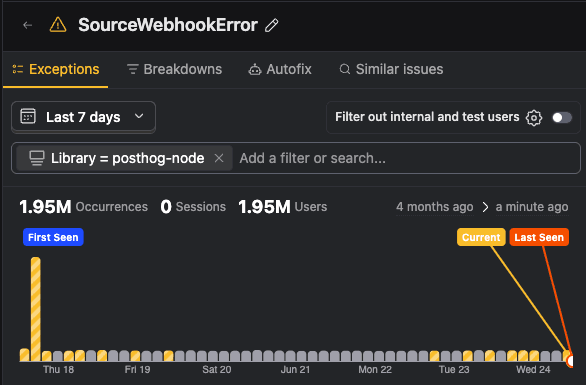Open the Autofix tab
Screen dimensions: 586x385
[x=280, y=70]
